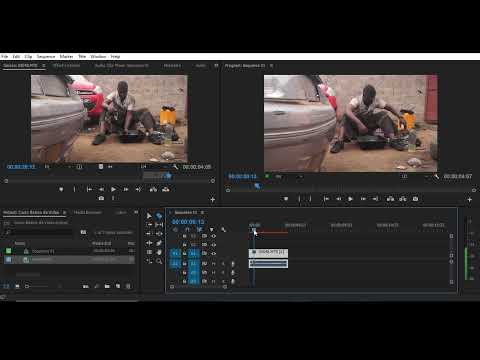Screen dimensions: 480x360
Task: Select the 00046.MTS video clip in timeline
Action: click(x=268, y=253)
